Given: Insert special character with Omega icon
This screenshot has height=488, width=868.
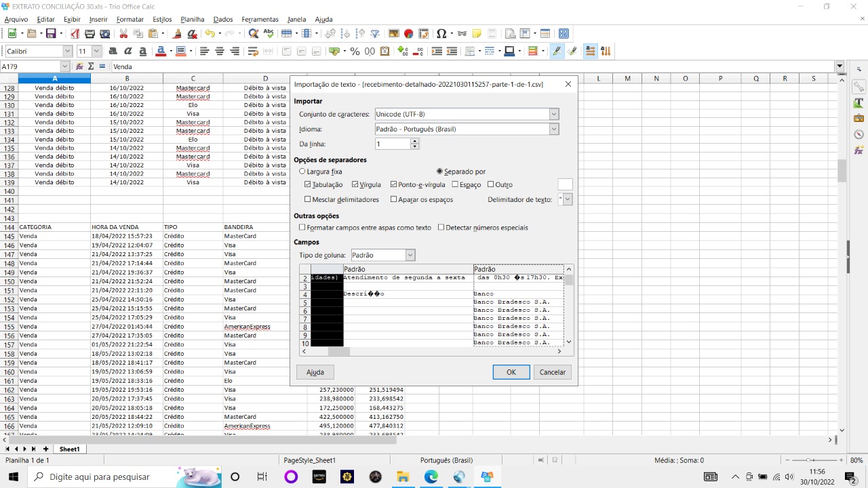Looking at the screenshot, I should (441, 33).
